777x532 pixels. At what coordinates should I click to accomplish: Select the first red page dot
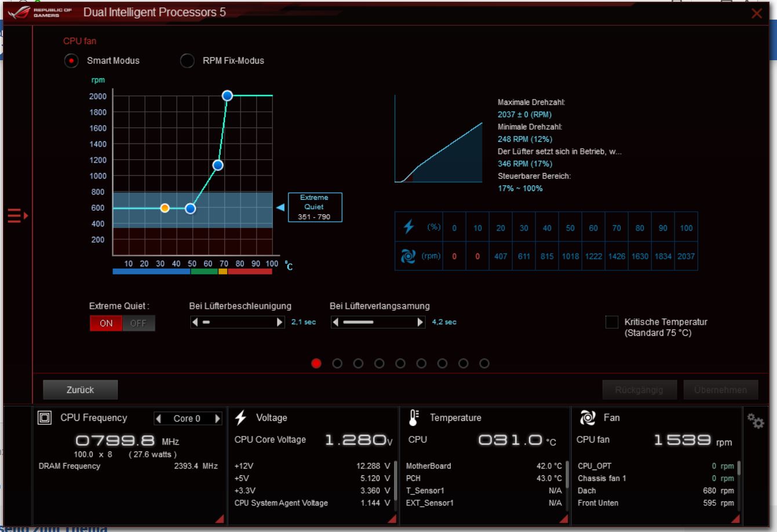point(316,364)
